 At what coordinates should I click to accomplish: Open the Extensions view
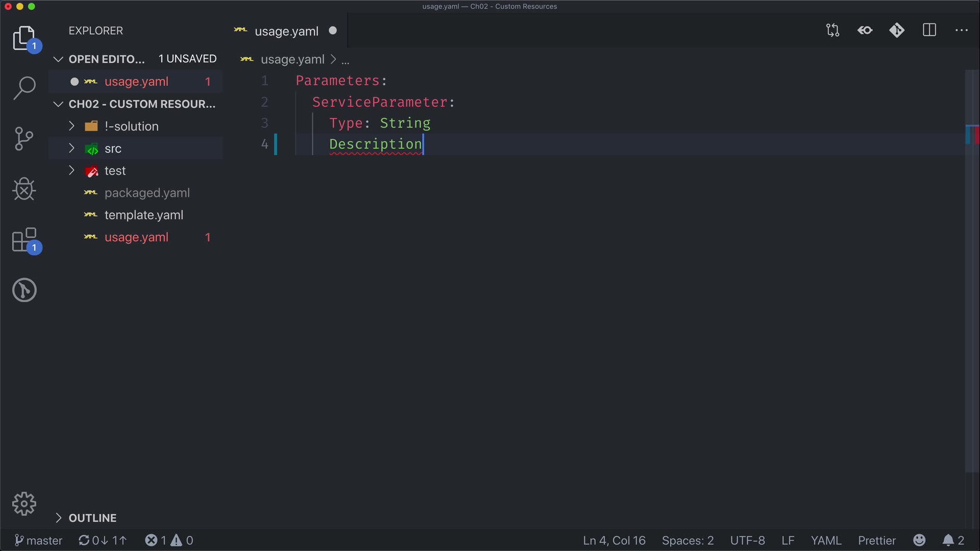click(24, 240)
